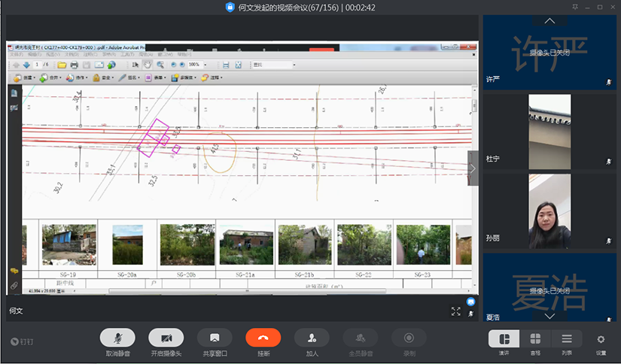
Task: Select 杜宇's video thumbnail
Action: coord(549,131)
